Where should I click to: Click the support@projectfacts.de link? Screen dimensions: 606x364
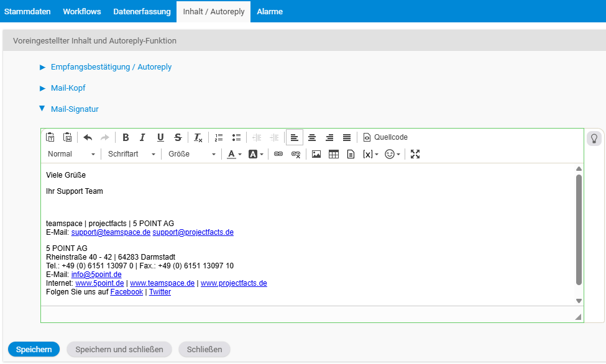(x=193, y=232)
